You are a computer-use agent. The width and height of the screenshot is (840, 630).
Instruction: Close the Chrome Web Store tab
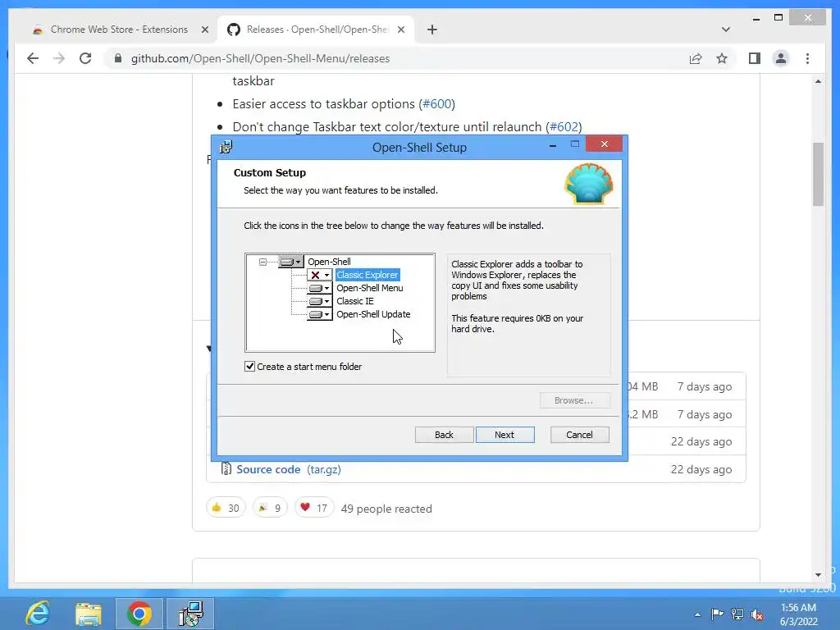tap(204, 30)
